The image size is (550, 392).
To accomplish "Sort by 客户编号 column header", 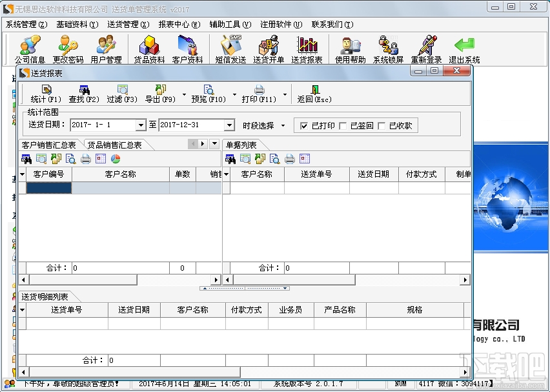I will click(49, 174).
